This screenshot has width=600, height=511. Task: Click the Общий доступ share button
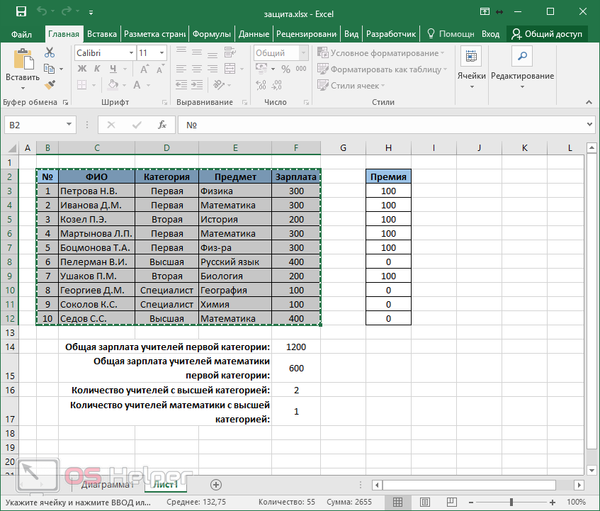547,34
